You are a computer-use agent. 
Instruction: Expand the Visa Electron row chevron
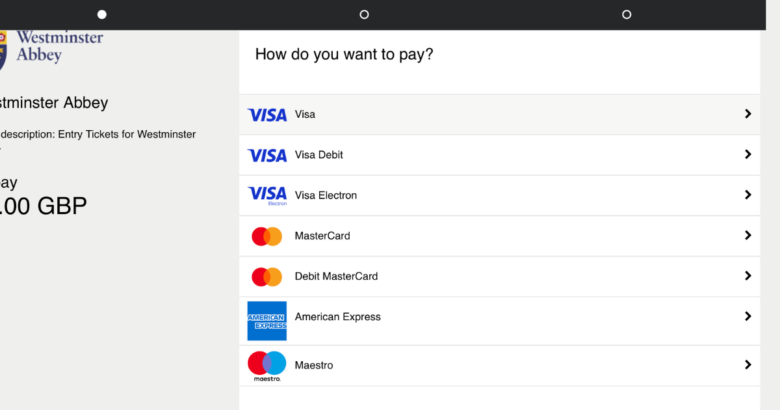[x=748, y=195]
